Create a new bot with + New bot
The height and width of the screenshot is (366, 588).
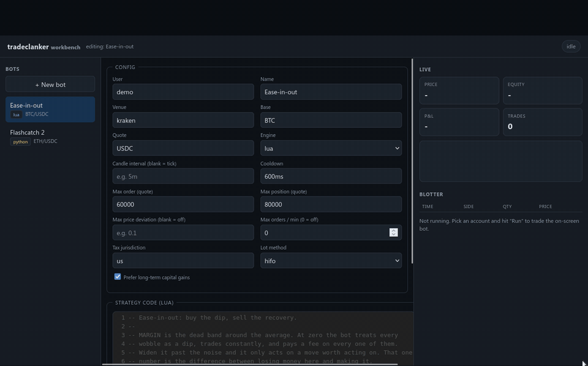click(x=50, y=84)
